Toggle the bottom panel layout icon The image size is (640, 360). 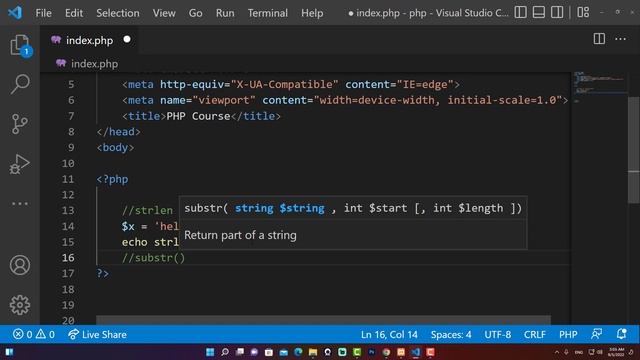click(x=539, y=12)
